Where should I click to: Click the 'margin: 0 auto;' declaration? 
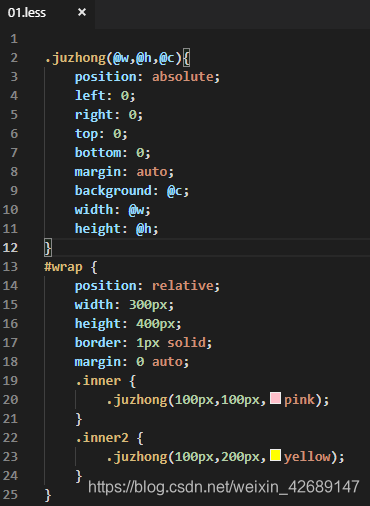[132, 362]
